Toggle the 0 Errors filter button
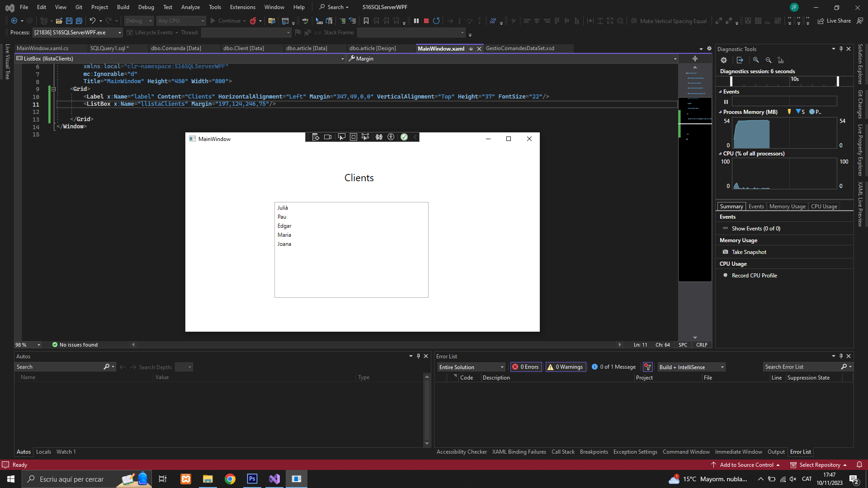This screenshot has width=868, height=488. pos(526,367)
